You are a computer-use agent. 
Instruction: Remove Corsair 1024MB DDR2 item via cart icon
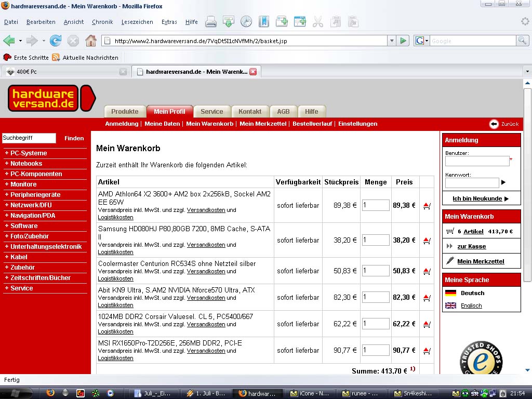point(427,324)
